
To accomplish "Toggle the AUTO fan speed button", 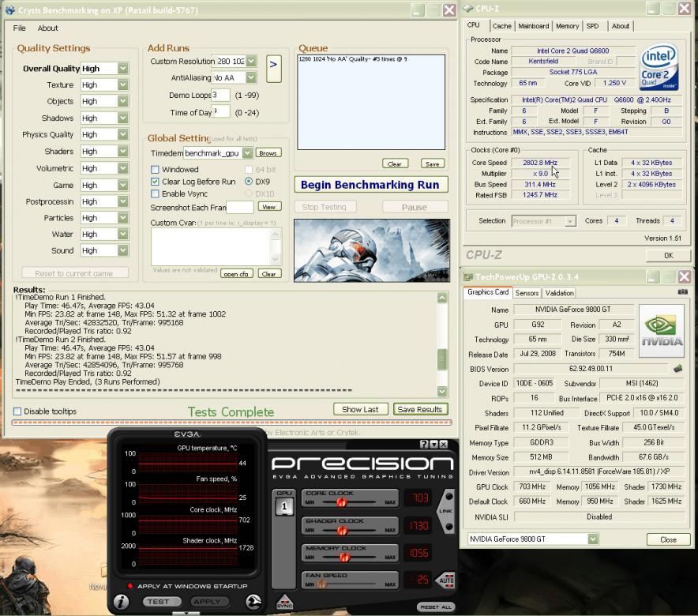I will [x=446, y=580].
